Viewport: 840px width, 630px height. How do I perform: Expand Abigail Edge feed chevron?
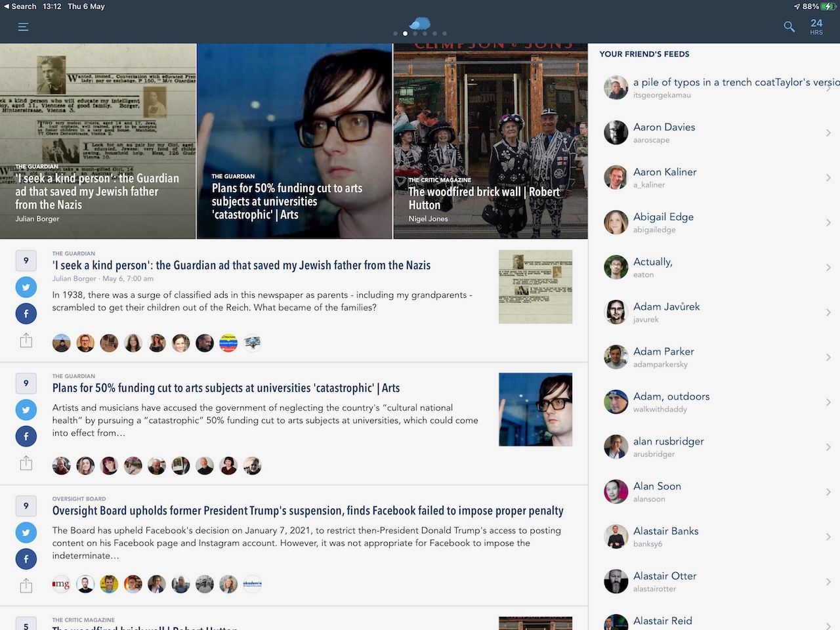click(x=828, y=223)
